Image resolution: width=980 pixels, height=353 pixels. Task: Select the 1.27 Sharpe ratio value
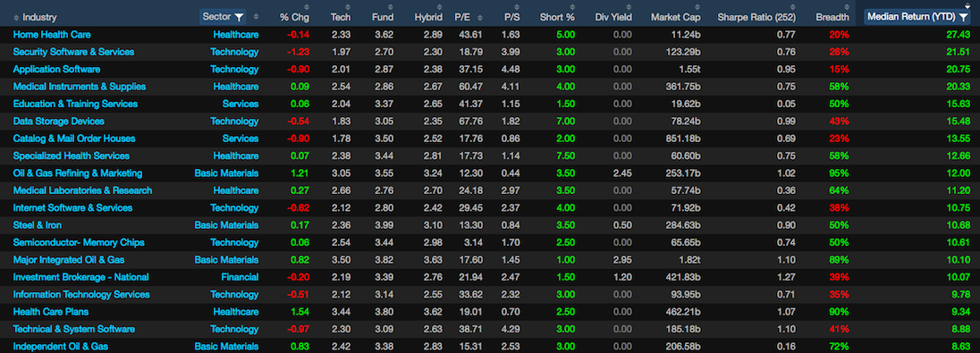tap(786, 277)
